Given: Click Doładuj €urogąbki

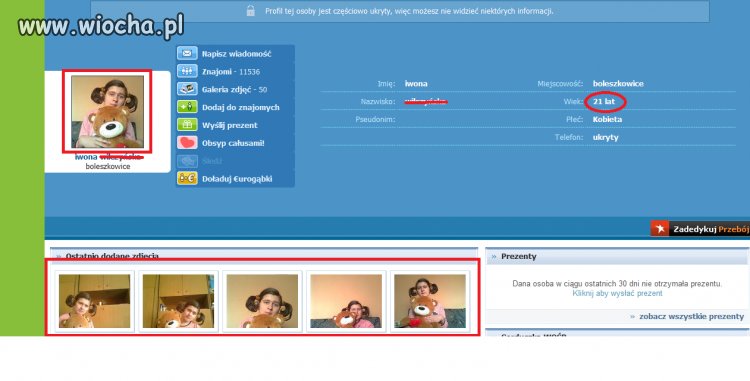Looking at the screenshot, I should point(237,179).
